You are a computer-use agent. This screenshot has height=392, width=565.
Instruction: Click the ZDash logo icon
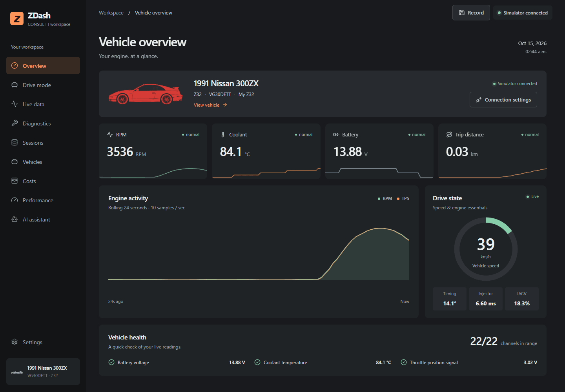coord(17,18)
